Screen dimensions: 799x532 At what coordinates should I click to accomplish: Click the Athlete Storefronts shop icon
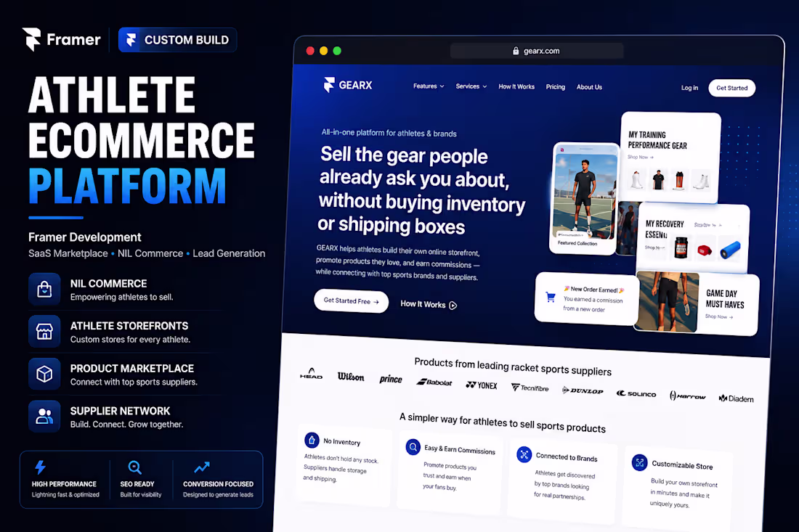[x=44, y=332]
